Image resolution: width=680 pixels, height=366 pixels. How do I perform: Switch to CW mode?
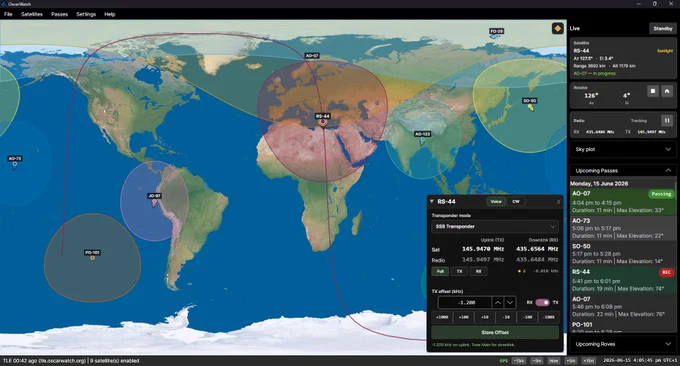(x=516, y=202)
